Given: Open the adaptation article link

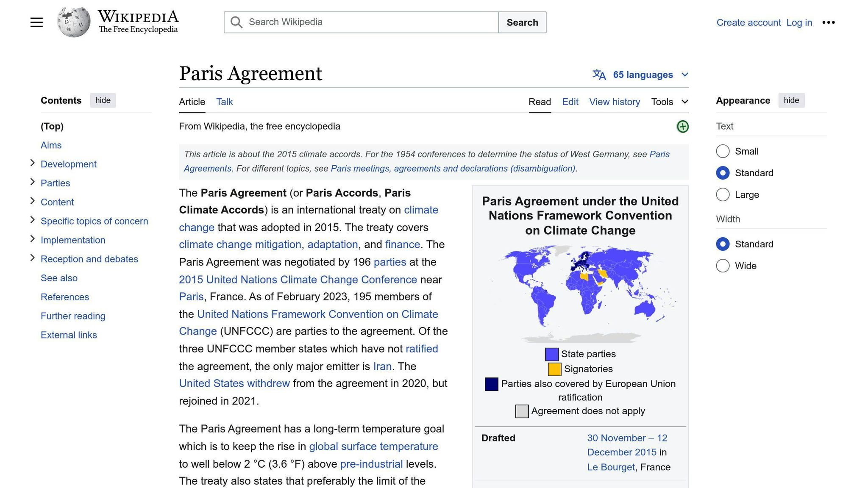Looking at the screenshot, I should pos(333,244).
